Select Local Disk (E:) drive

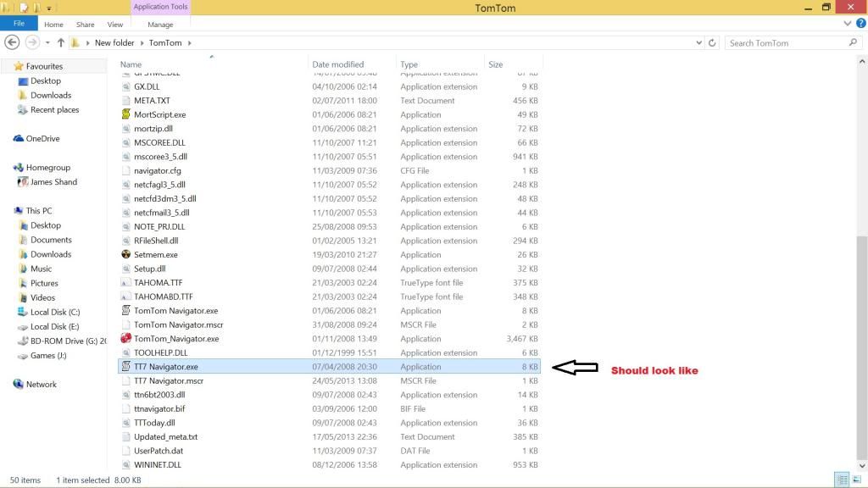55,326
